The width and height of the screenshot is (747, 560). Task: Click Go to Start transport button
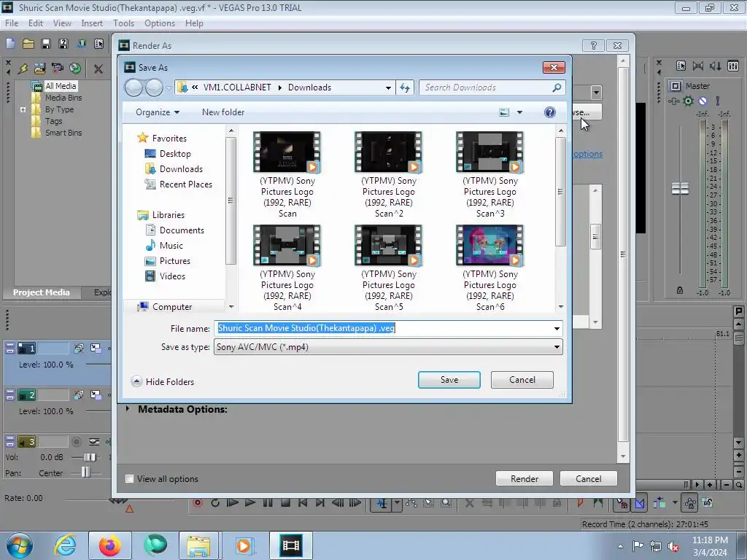pyautogui.click(x=303, y=502)
